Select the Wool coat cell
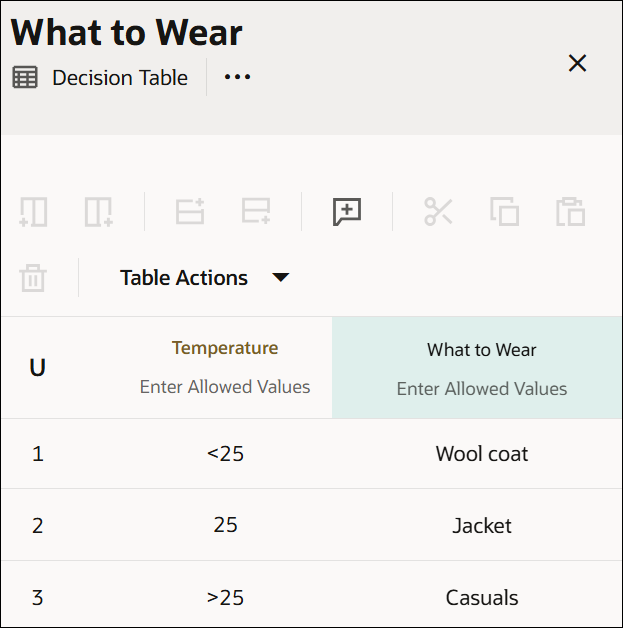The width and height of the screenshot is (623, 628). (482, 454)
